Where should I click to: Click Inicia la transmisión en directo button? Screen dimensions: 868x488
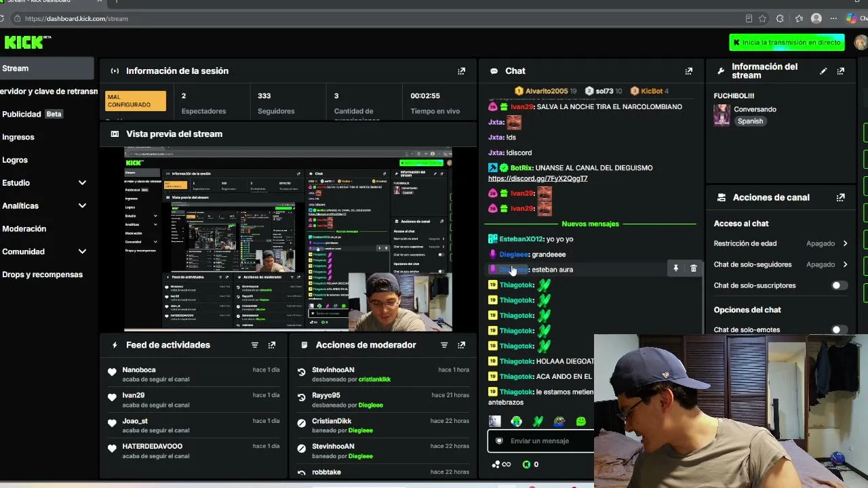point(787,42)
